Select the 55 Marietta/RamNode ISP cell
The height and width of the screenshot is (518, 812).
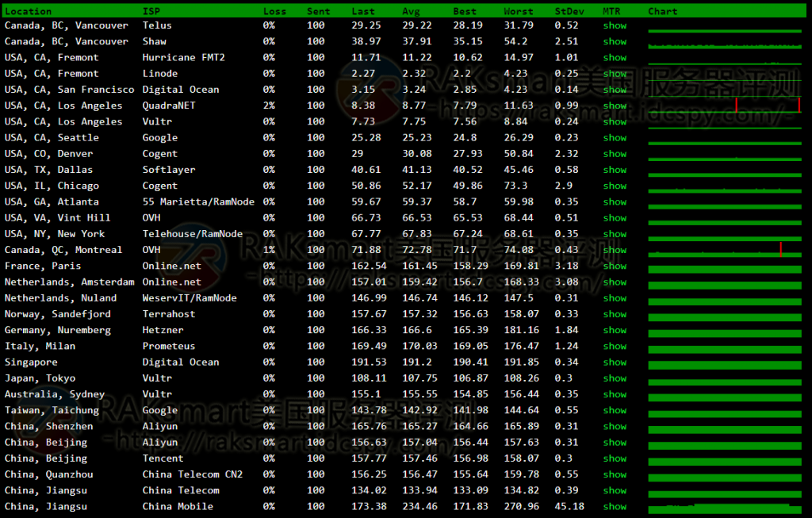198,202
